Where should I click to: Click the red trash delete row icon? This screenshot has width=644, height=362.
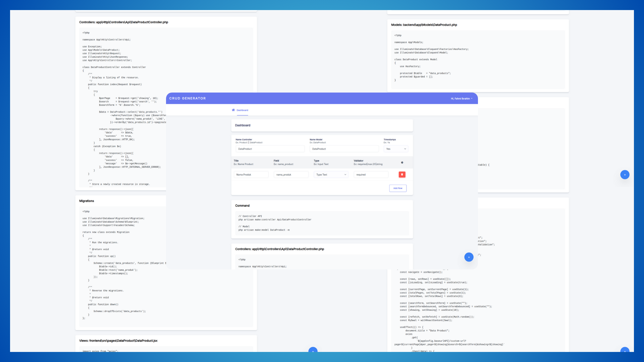click(x=402, y=174)
